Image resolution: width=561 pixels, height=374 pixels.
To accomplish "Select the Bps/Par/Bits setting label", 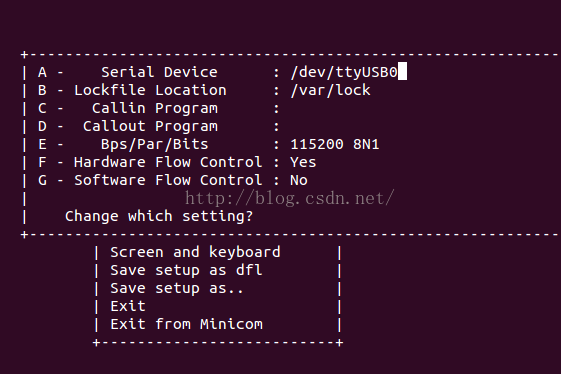I will coord(155,145).
